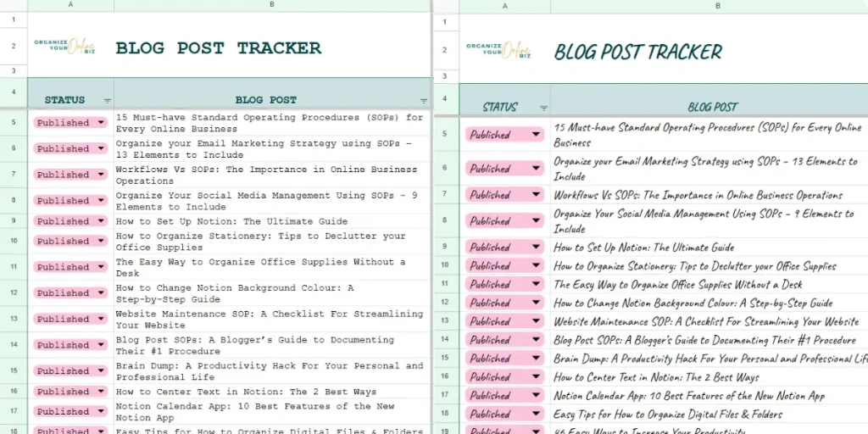
Task: Select 'How to Center Text in Notion' cell, left sheet
Action: click(x=272, y=392)
